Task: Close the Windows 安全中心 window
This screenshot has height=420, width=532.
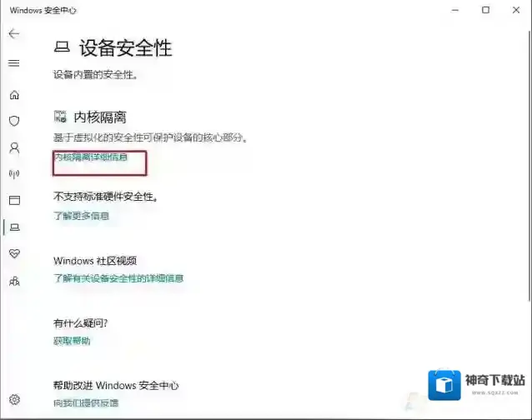Action: click(x=516, y=10)
